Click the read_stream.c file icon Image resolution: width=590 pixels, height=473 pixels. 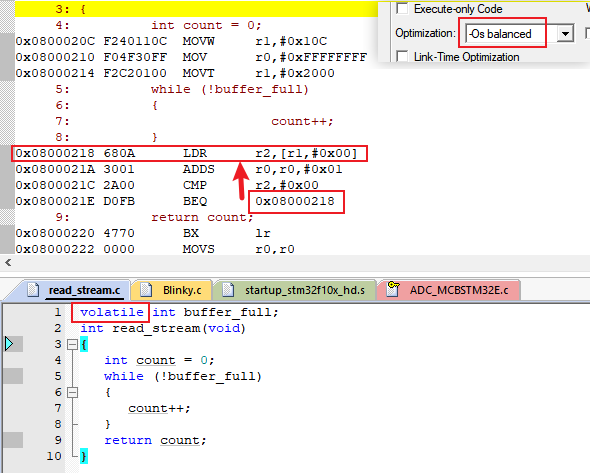pos(33,290)
